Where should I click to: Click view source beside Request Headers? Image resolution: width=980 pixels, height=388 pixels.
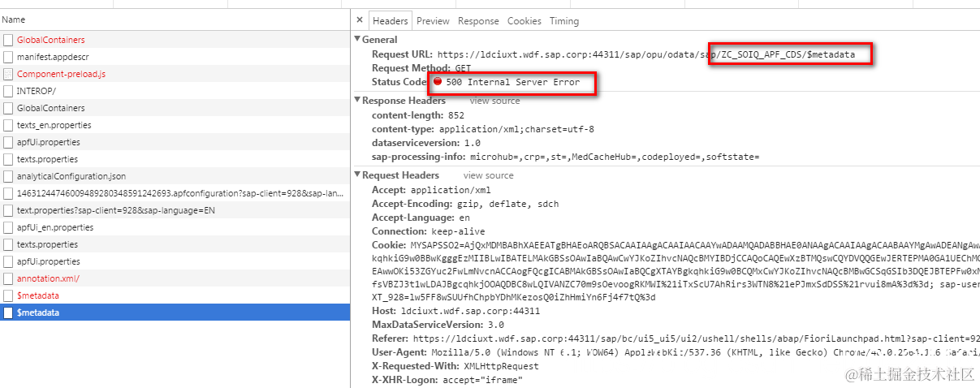click(x=488, y=175)
